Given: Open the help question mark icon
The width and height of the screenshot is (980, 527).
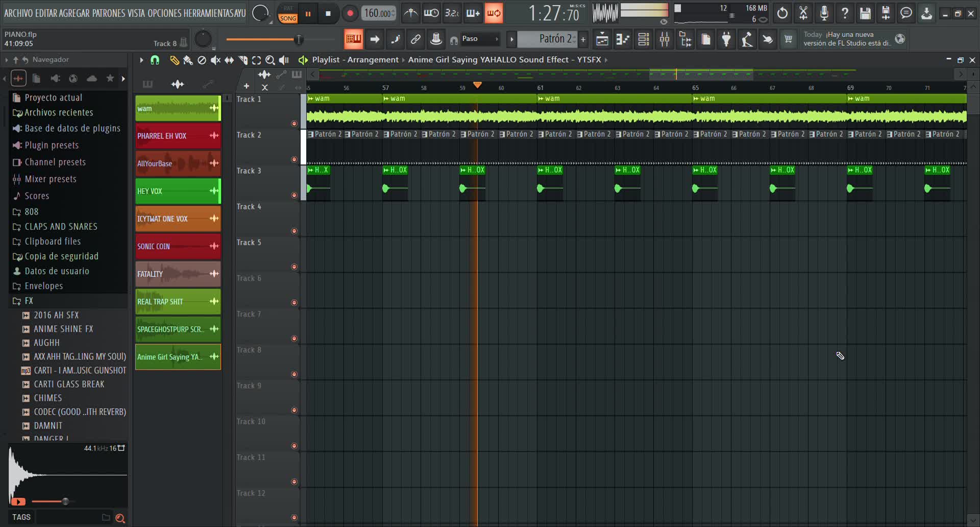Looking at the screenshot, I should (x=845, y=13).
